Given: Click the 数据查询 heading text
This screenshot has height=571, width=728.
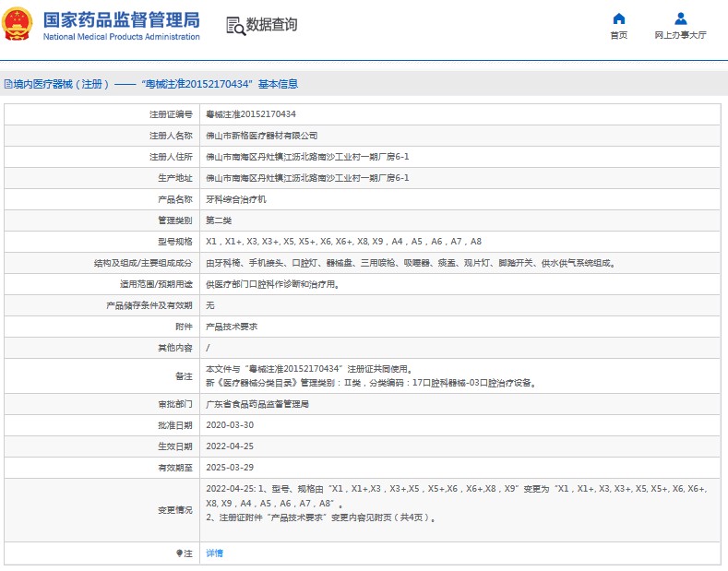Looking at the screenshot, I should point(271,25).
